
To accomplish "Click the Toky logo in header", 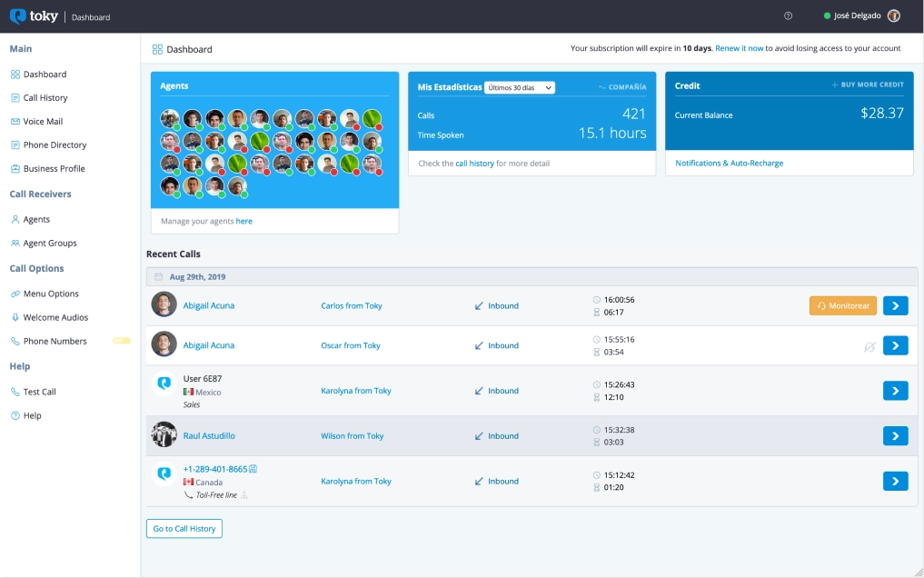I will [x=34, y=16].
